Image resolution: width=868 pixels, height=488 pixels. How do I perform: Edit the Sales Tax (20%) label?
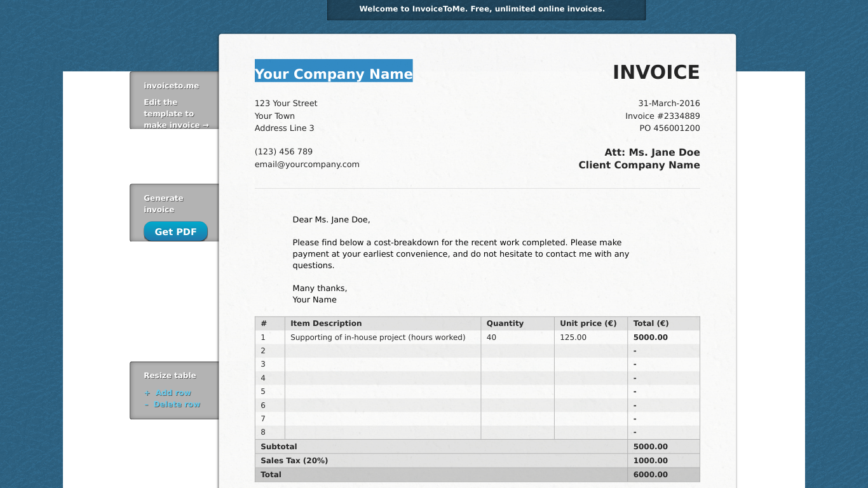(294, 461)
